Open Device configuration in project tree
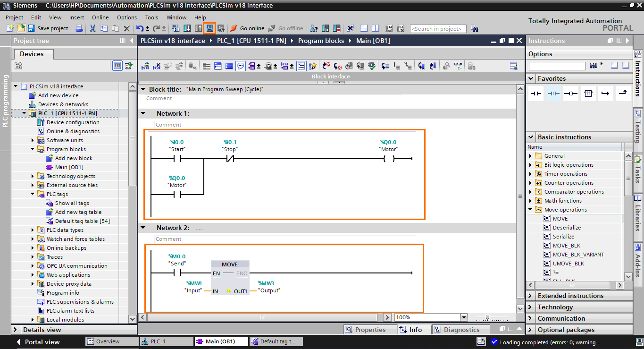 coord(73,122)
